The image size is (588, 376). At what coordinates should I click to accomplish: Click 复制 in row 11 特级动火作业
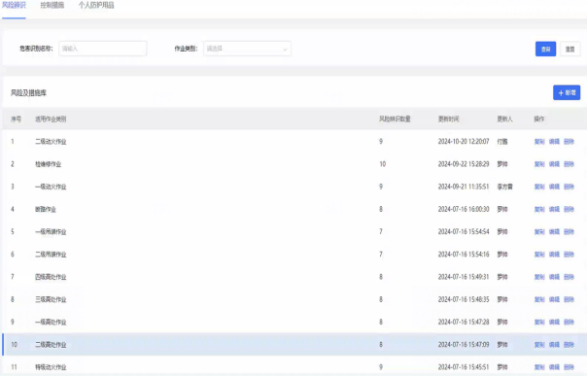click(x=539, y=367)
